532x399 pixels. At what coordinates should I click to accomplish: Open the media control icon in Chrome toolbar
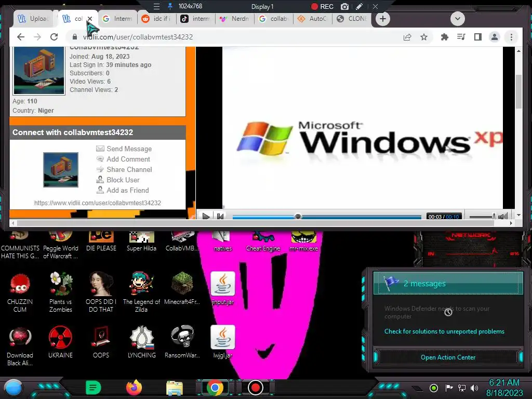click(461, 37)
